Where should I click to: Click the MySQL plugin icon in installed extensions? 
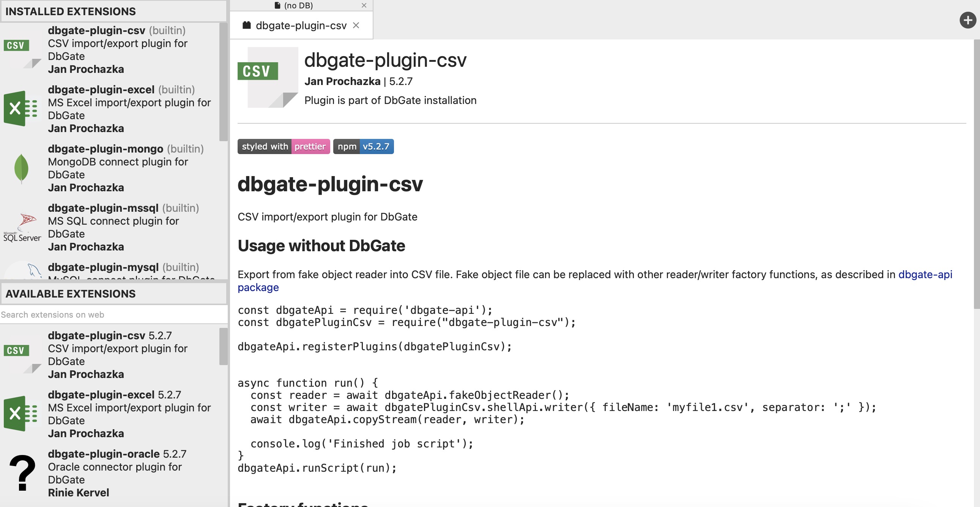[23, 268]
